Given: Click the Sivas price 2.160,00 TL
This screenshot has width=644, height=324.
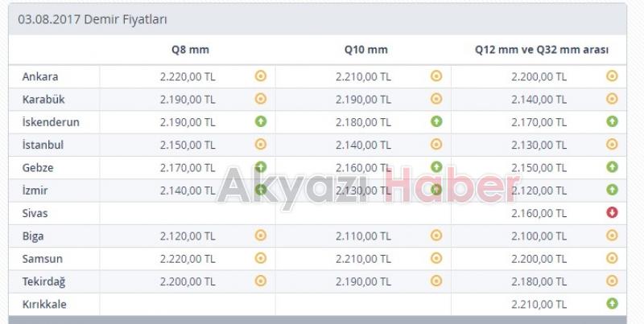Looking at the screenshot, I should pos(539,213).
